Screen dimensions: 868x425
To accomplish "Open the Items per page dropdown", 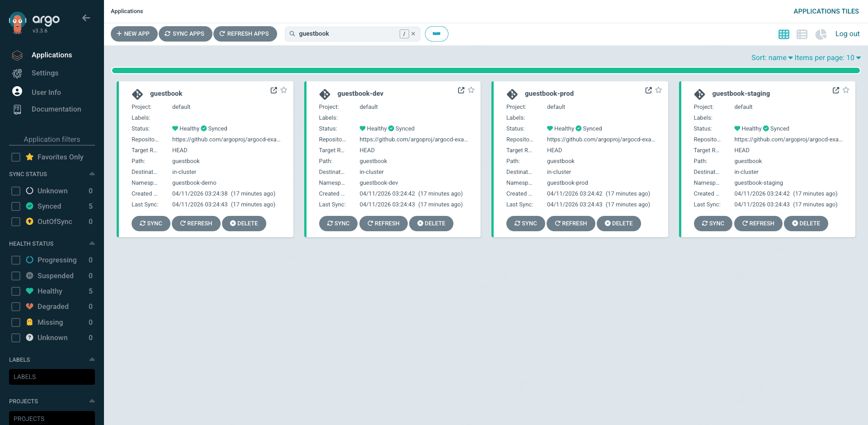I will [827, 57].
